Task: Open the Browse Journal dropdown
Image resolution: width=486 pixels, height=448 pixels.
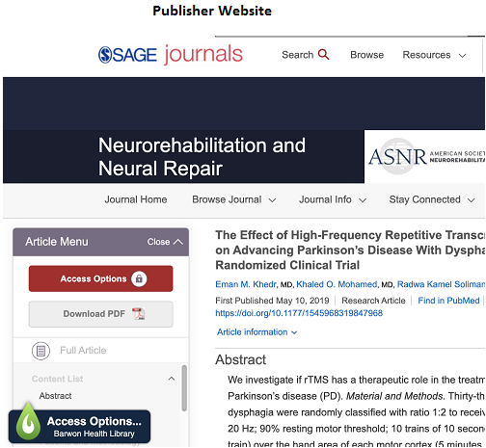Action: click(x=234, y=199)
